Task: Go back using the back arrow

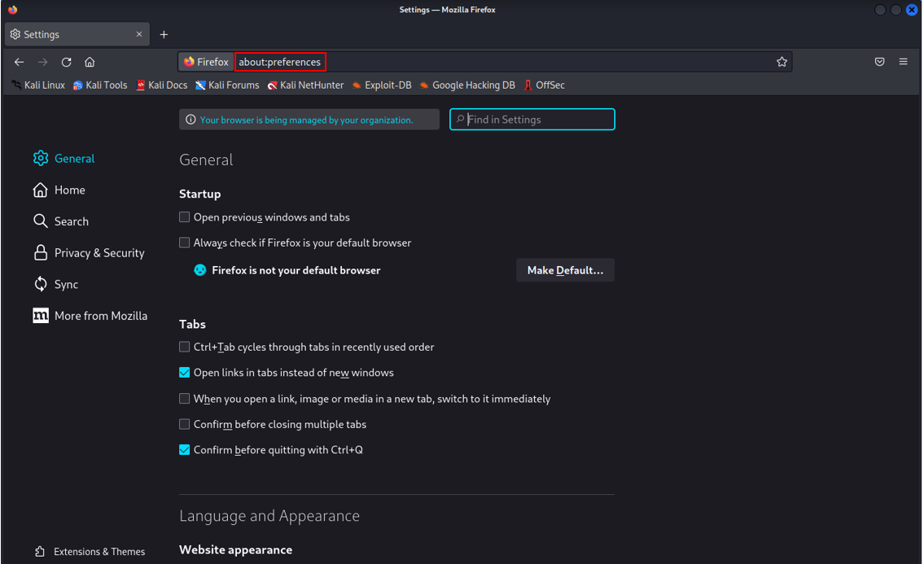Action: point(19,62)
